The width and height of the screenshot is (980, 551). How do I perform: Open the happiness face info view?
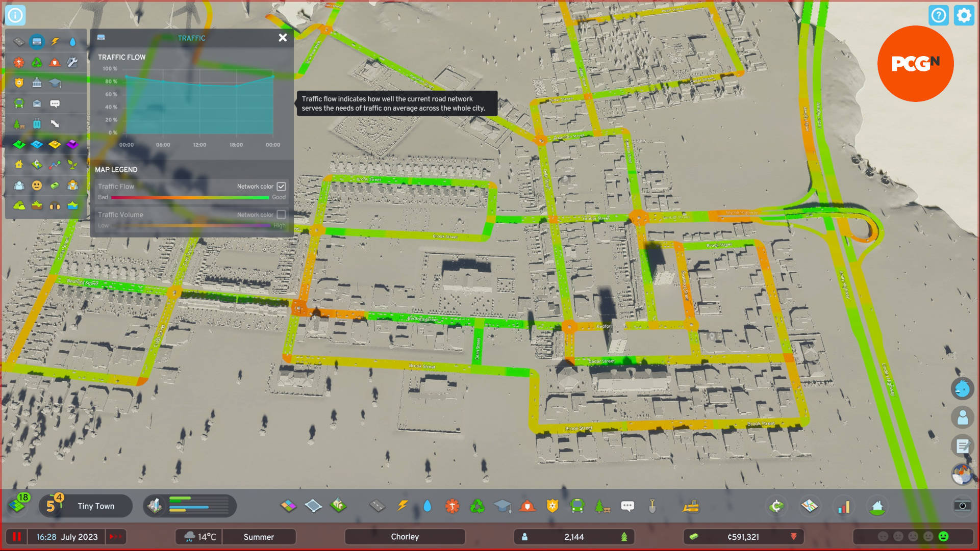pyautogui.click(x=37, y=185)
